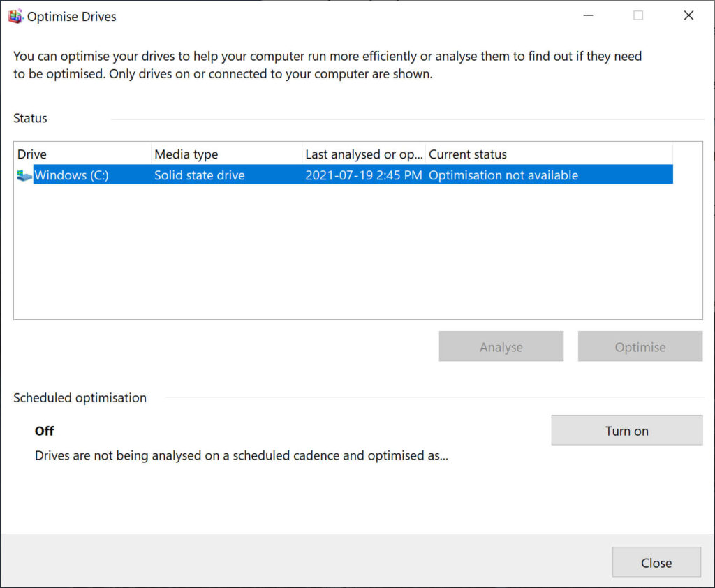Image resolution: width=715 pixels, height=588 pixels.
Task: Click the Off scheduled optimisation status text
Action: tap(44, 431)
